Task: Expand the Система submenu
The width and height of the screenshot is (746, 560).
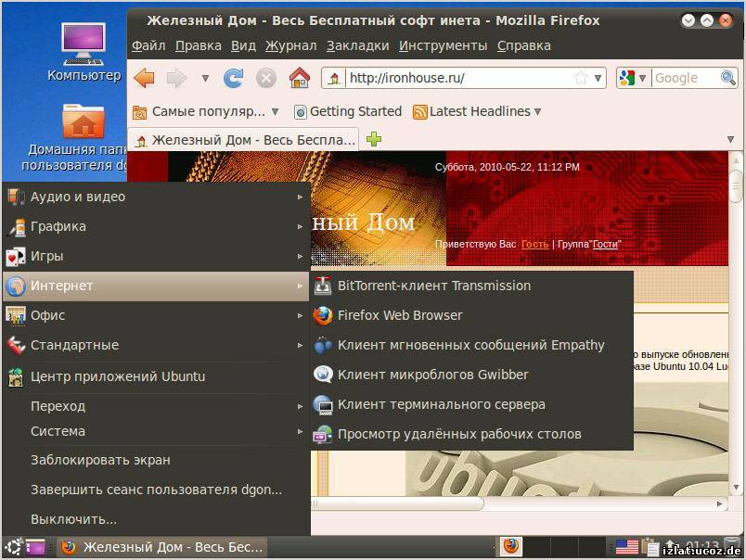Action: [156, 432]
